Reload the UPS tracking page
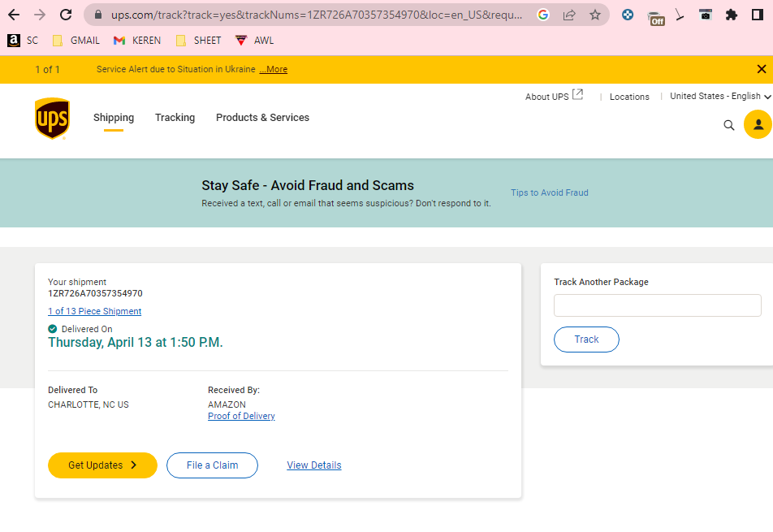This screenshot has height=532, width=773. pos(66,15)
